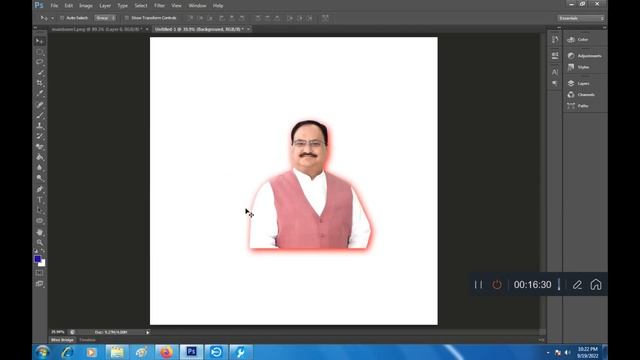Screen dimensions: 640x360
Task: Close the Untitled-1 document tab
Action: pyautogui.click(x=248, y=29)
